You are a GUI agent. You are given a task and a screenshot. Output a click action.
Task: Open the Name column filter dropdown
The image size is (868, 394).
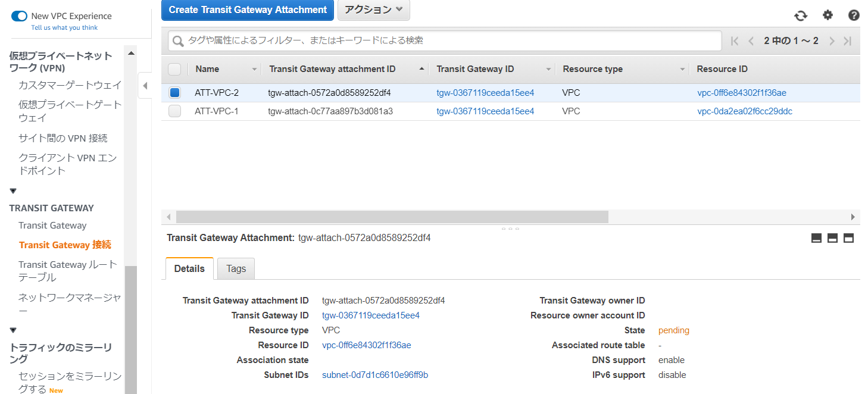click(254, 70)
